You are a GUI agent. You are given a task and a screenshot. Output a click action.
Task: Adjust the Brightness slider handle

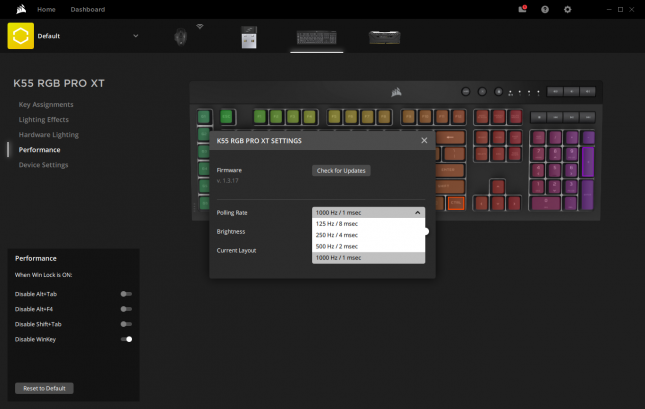click(427, 232)
